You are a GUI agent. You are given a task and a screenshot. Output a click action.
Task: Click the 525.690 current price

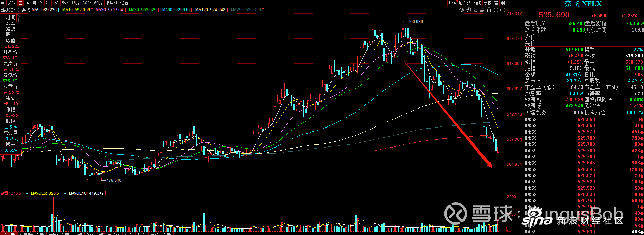pyautogui.click(x=554, y=15)
